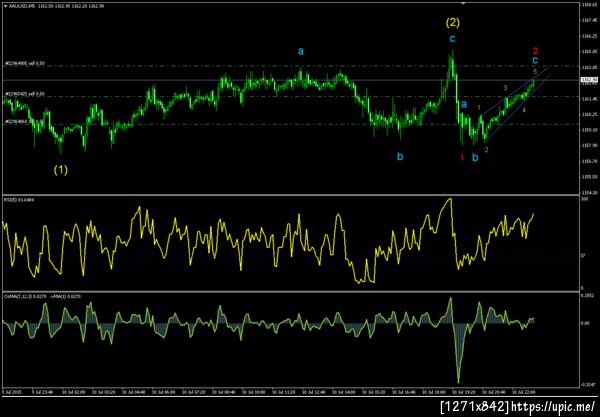Select the lower blue channel trendline
This screenshot has width=600, height=417.
pos(517,109)
